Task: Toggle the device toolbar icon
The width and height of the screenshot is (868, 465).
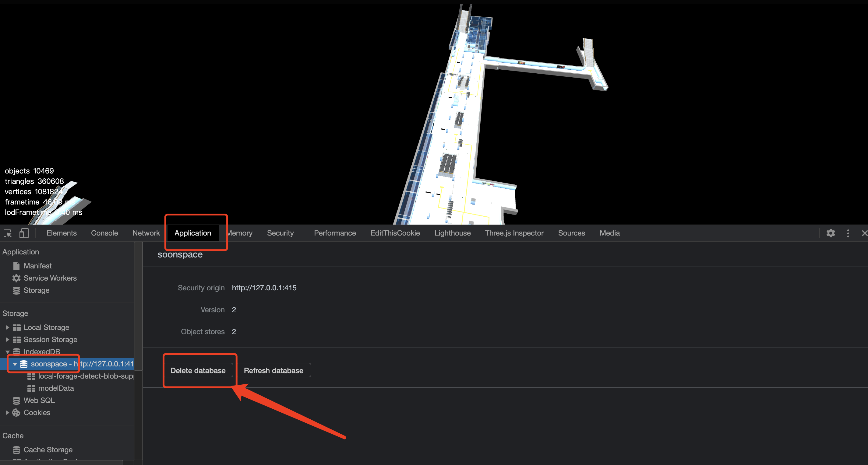Action: point(24,233)
